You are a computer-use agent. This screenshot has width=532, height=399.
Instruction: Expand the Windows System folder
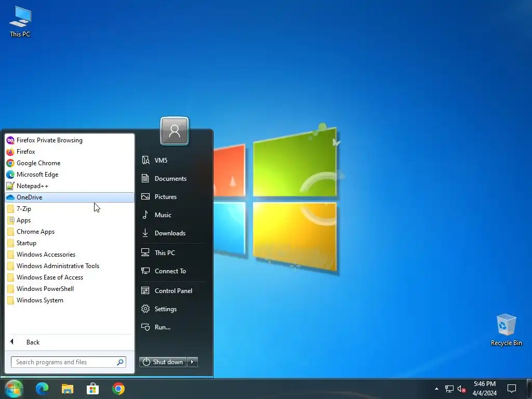click(x=70, y=300)
